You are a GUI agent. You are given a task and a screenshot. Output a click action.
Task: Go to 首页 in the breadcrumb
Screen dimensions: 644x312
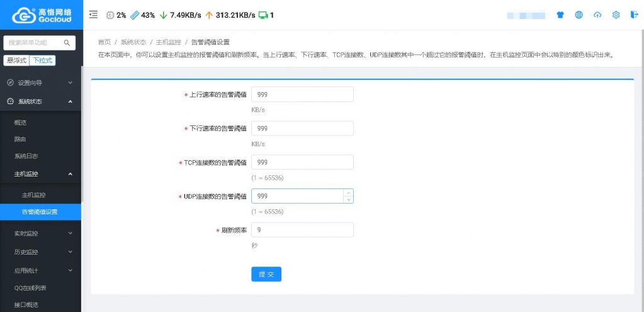coord(105,42)
